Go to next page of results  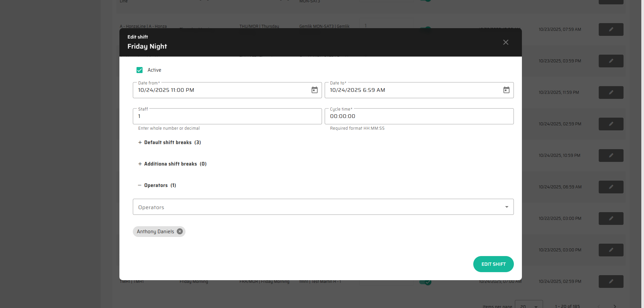(x=614, y=306)
